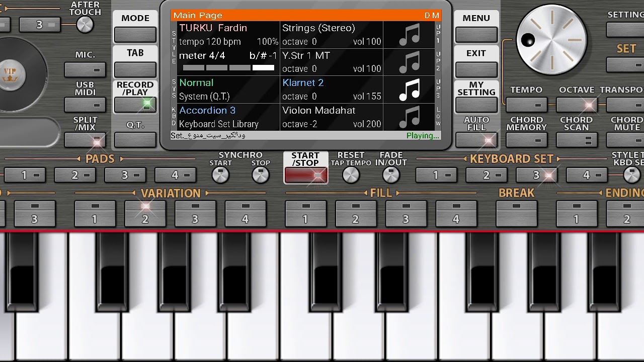Click the highlighted music note for Klarnet 2
This screenshot has height=362, width=644.
(x=409, y=90)
